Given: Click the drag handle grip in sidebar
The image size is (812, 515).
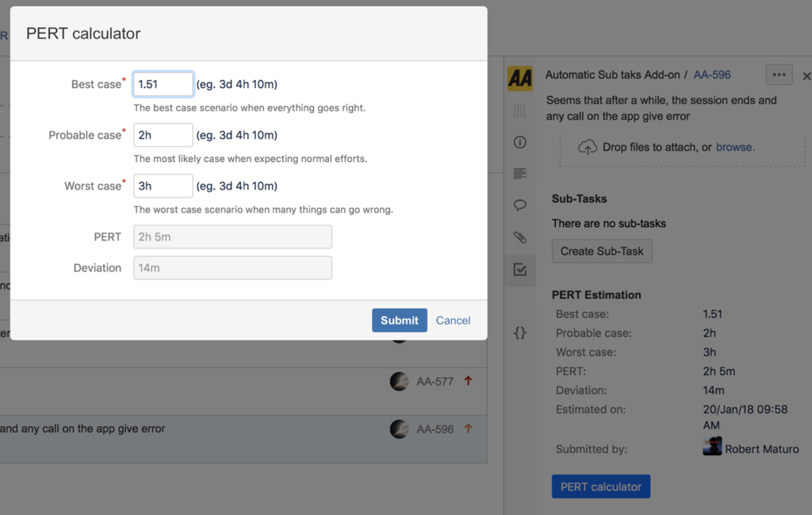Looking at the screenshot, I should coord(520,111).
